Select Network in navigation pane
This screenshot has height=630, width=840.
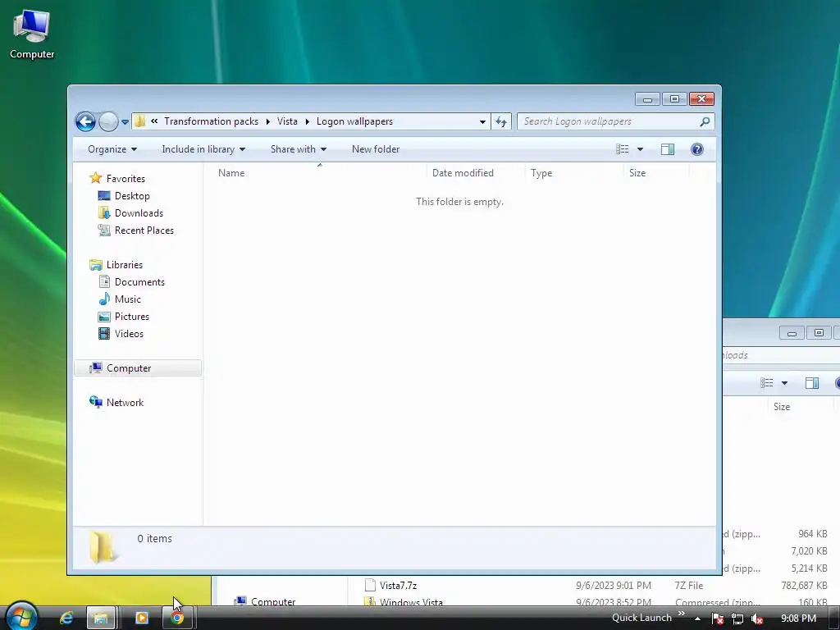125,402
